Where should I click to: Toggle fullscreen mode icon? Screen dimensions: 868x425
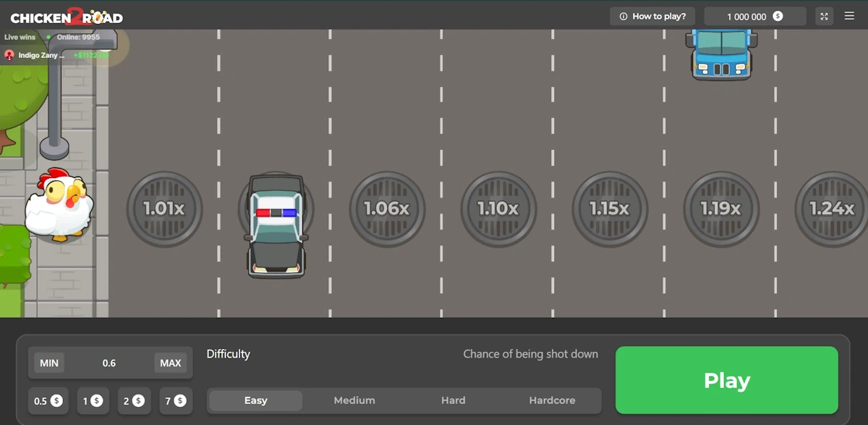coord(824,16)
